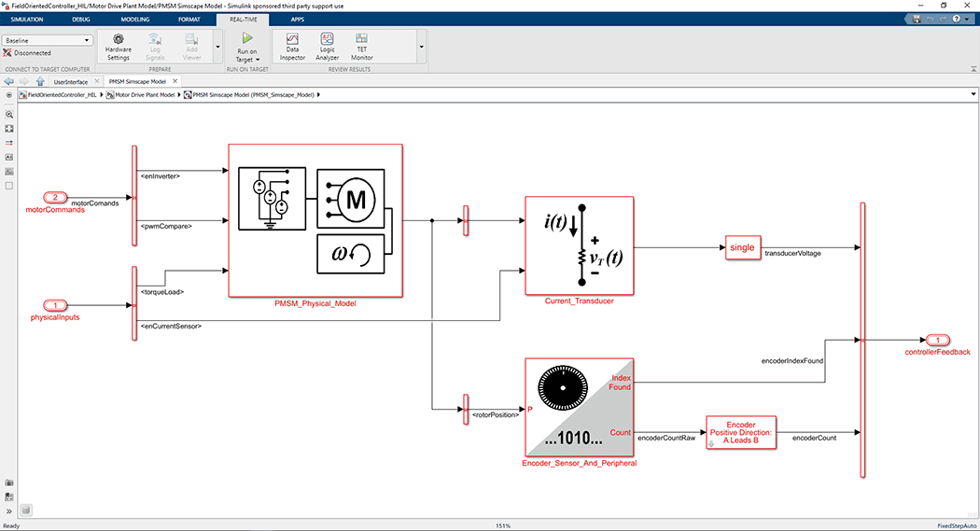Image resolution: width=980 pixels, height=531 pixels.
Task: Select the PMSM_Physical_Model block
Action: pos(315,219)
